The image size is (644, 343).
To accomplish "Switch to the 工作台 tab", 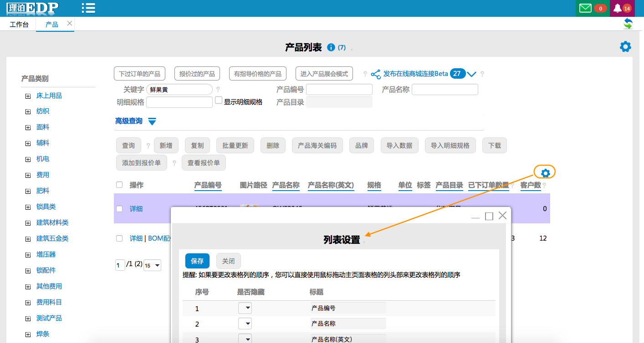I will pos(19,25).
